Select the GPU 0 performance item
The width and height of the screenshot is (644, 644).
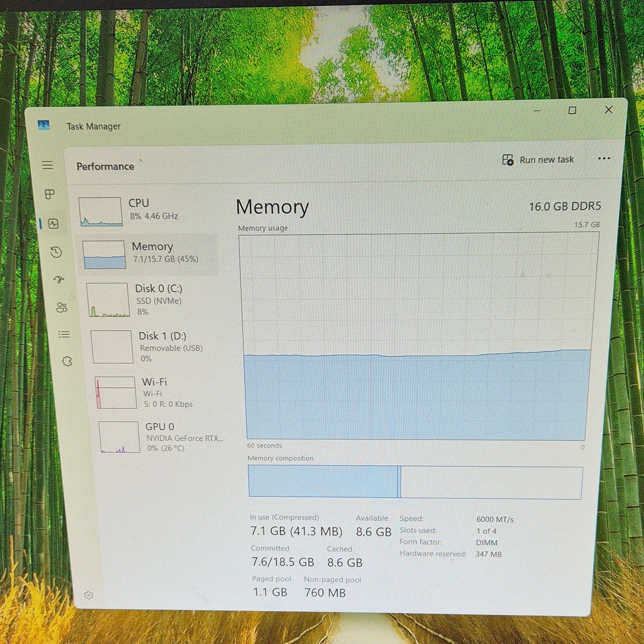tap(162, 437)
